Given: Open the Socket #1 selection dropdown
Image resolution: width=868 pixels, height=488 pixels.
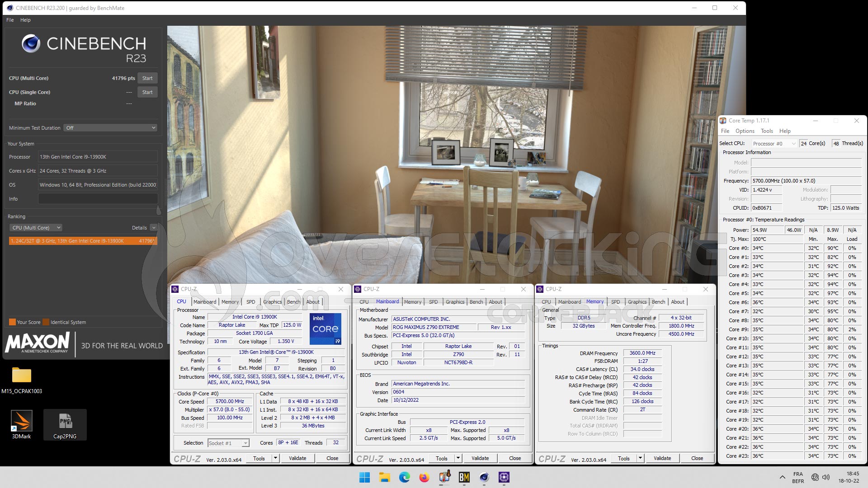Looking at the screenshot, I should click(x=228, y=443).
